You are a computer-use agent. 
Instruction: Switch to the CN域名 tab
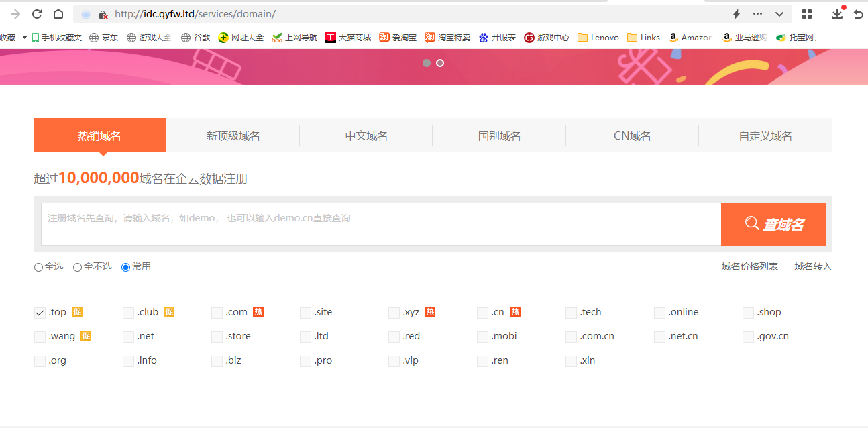(632, 136)
